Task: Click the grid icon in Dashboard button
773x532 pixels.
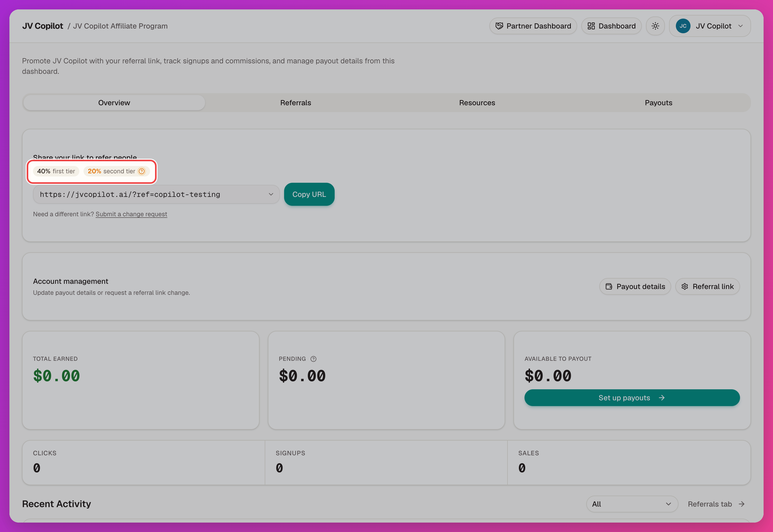Action: click(x=591, y=26)
